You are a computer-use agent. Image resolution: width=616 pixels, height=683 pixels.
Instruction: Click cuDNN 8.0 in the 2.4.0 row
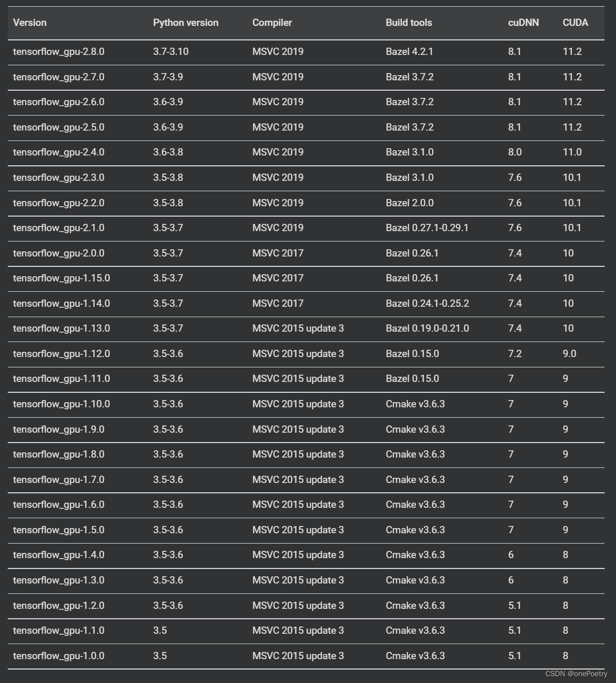[515, 152]
